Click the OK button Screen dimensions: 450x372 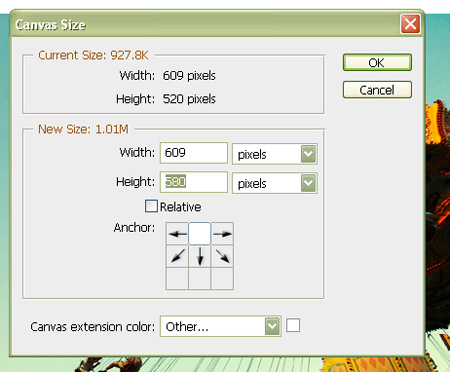[377, 62]
